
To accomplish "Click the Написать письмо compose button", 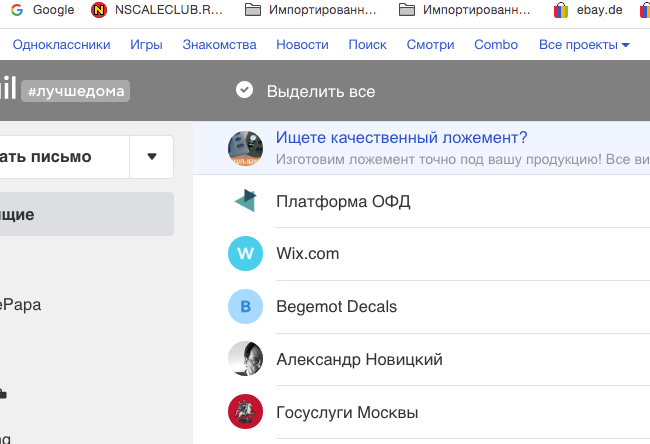I will 65,157.
